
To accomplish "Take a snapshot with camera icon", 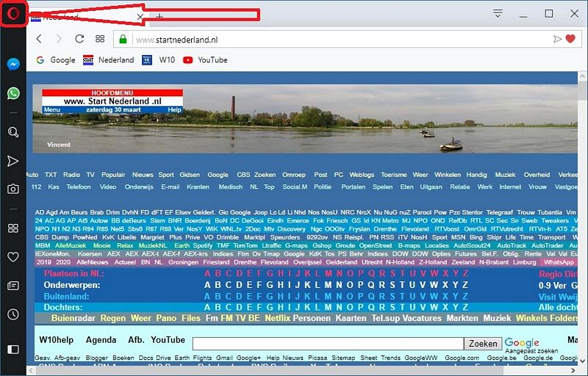I will coord(13,189).
